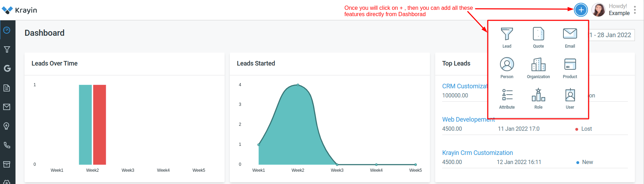Open the dashboard date range picker

(x=612, y=35)
